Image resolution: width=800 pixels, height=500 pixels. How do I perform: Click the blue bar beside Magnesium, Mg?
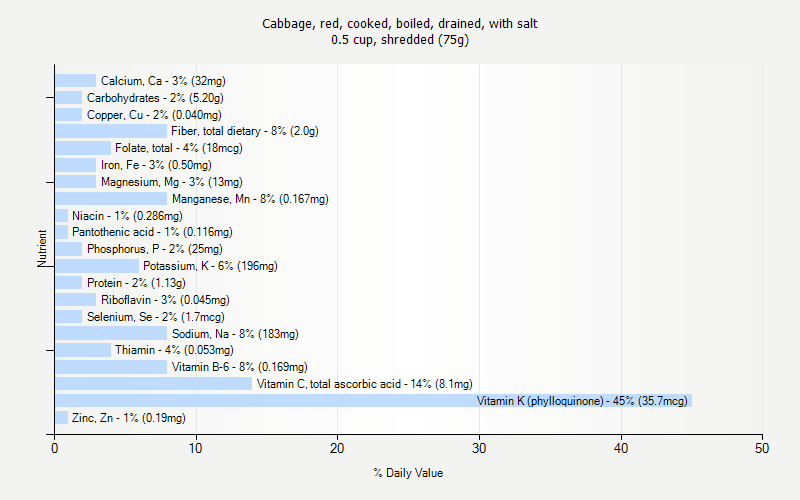(76, 182)
